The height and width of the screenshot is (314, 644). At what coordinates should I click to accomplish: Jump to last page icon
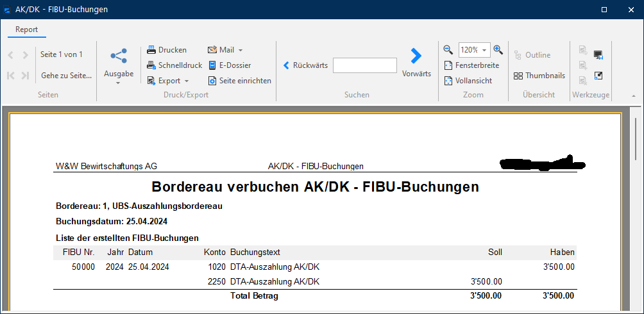pos(25,76)
